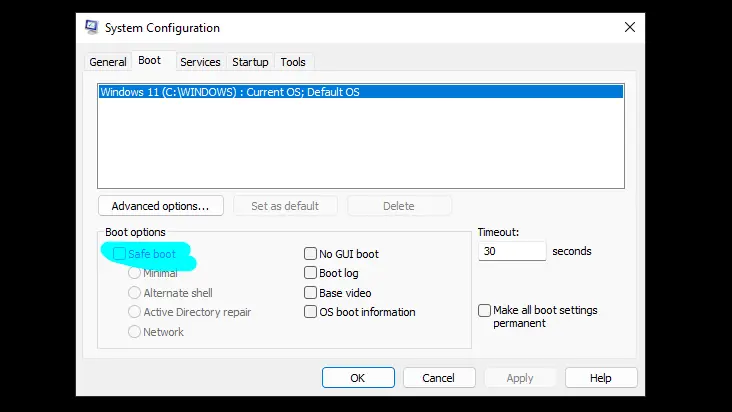Click the Delete boot entry button

click(399, 206)
